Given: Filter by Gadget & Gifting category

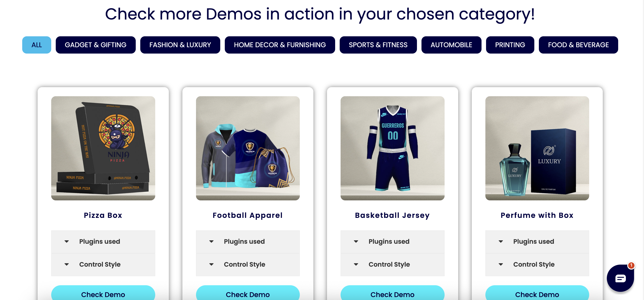Looking at the screenshot, I should coord(95,45).
